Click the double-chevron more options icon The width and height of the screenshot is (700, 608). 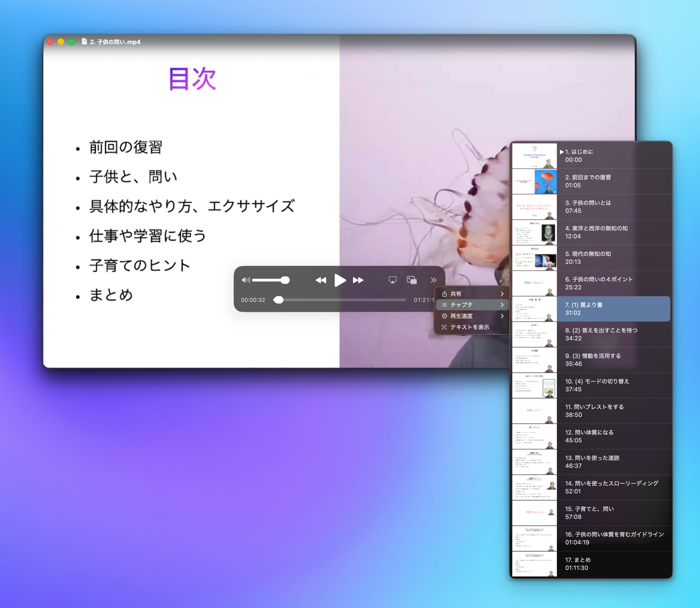433,280
